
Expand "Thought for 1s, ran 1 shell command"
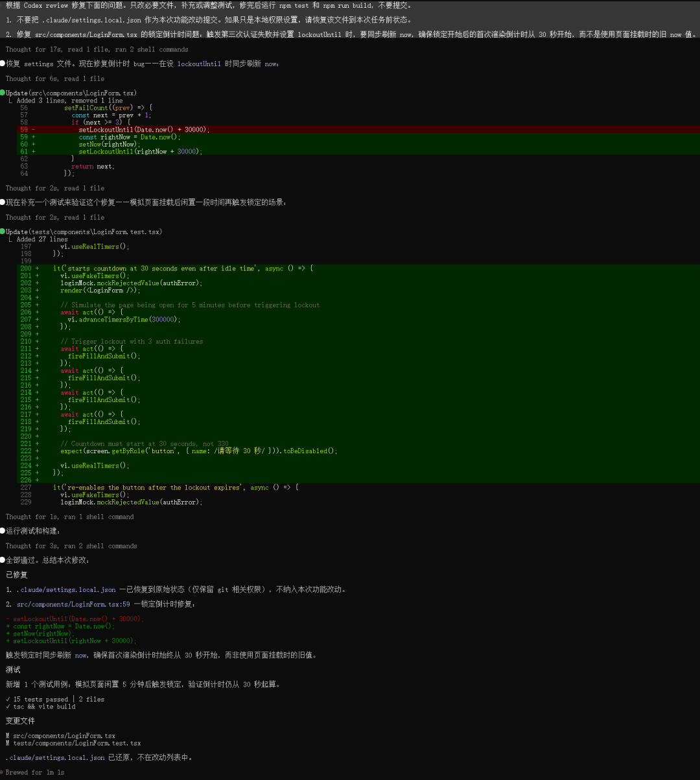pyautogui.click(x=70, y=517)
